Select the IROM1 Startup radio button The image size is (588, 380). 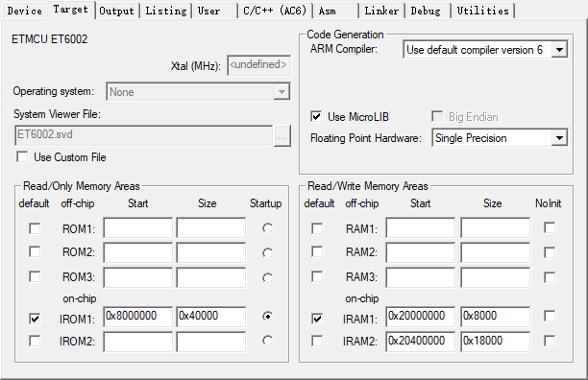pos(267,317)
